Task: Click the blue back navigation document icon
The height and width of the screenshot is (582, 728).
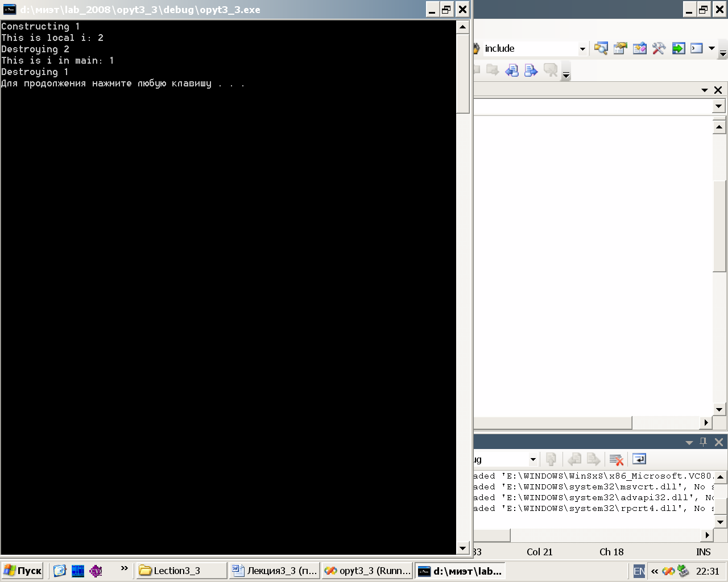Action: point(512,70)
